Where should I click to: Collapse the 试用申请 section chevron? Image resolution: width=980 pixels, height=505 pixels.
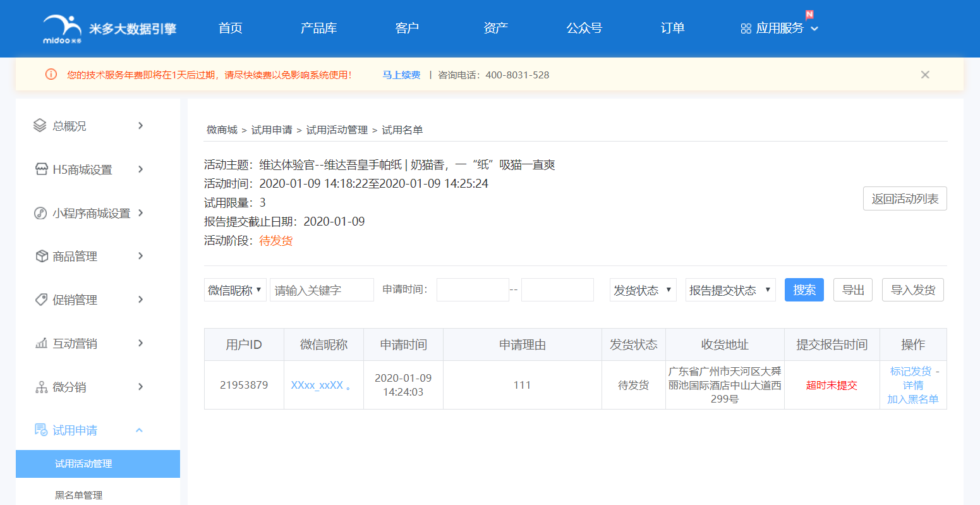click(140, 430)
